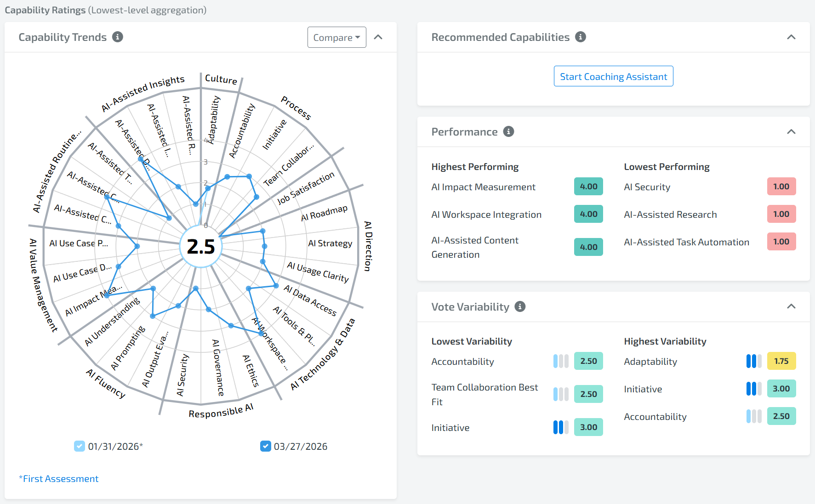Screen dimensions: 815x504
Task: Open the First Assessment footnote link
Action: click(x=59, y=479)
